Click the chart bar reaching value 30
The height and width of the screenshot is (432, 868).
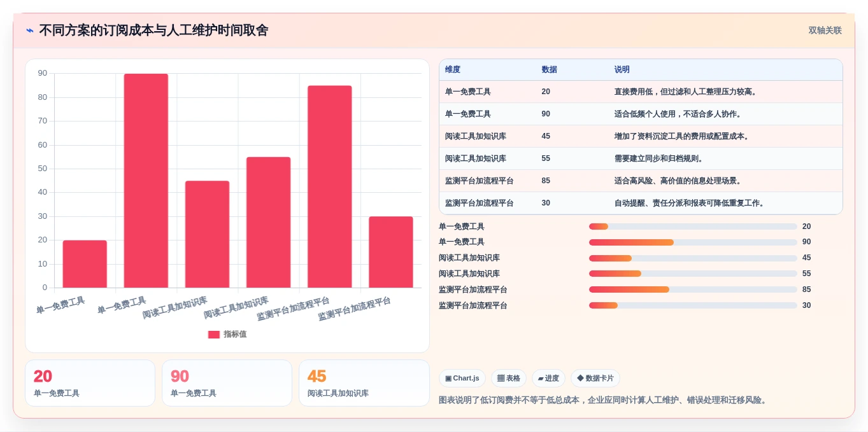390,252
